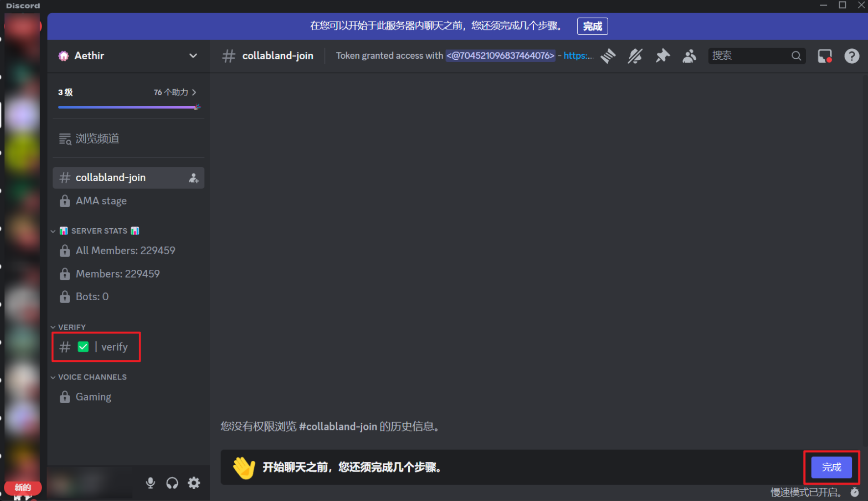This screenshot has height=501, width=868.
Task: Open user settings gear
Action: click(194, 483)
